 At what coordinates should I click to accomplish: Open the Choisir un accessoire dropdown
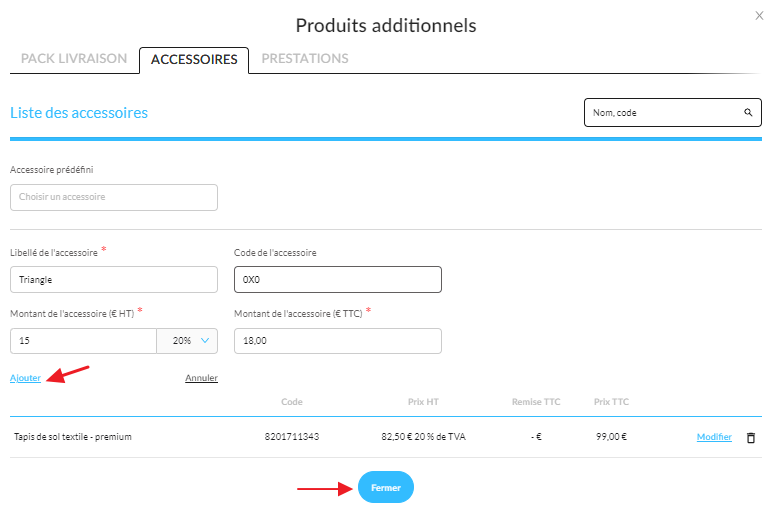coord(114,197)
